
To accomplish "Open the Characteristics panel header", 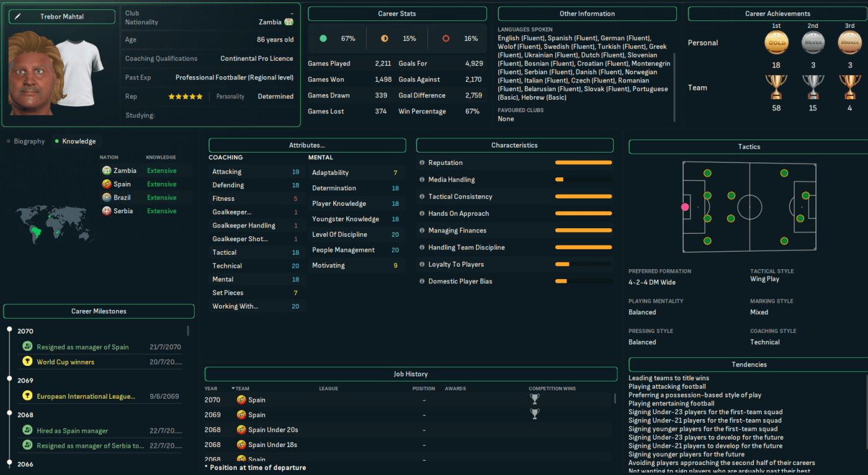I will (x=514, y=145).
